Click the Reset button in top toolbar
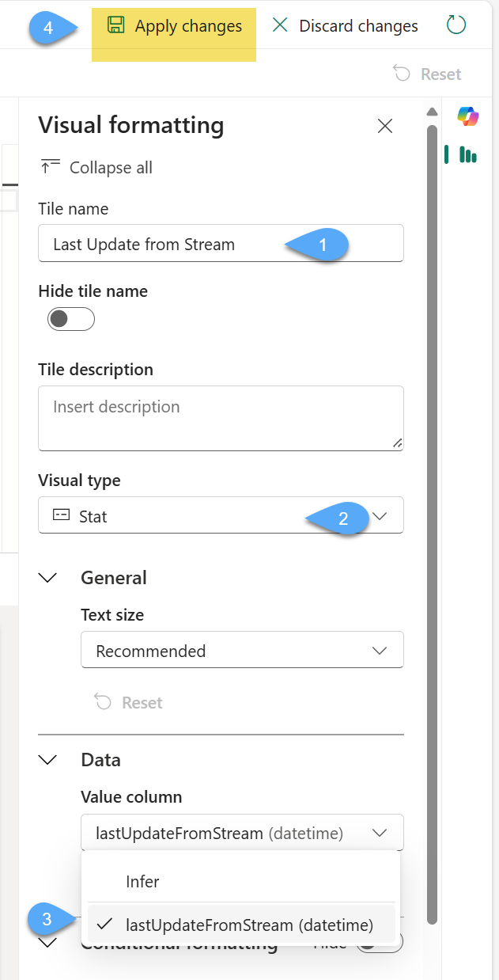The height and width of the screenshot is (980, 499). tap(428, 74)
